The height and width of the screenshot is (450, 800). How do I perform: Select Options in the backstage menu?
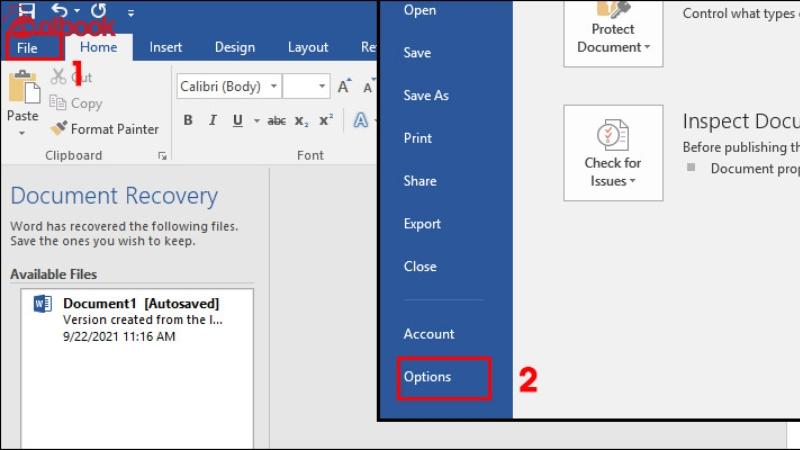(427, 377)
